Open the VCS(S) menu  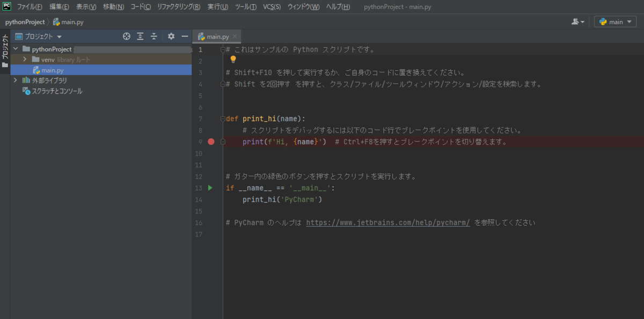(272, 7)
